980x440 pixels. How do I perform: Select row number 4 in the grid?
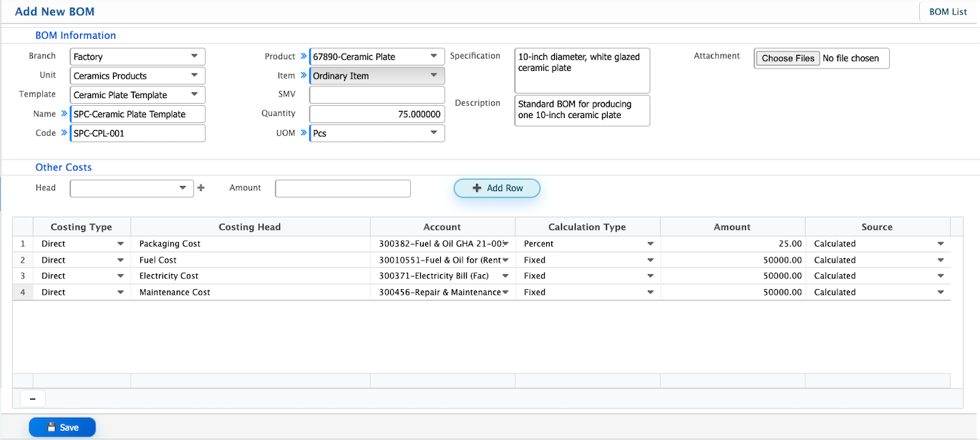(x=23, y=293)
